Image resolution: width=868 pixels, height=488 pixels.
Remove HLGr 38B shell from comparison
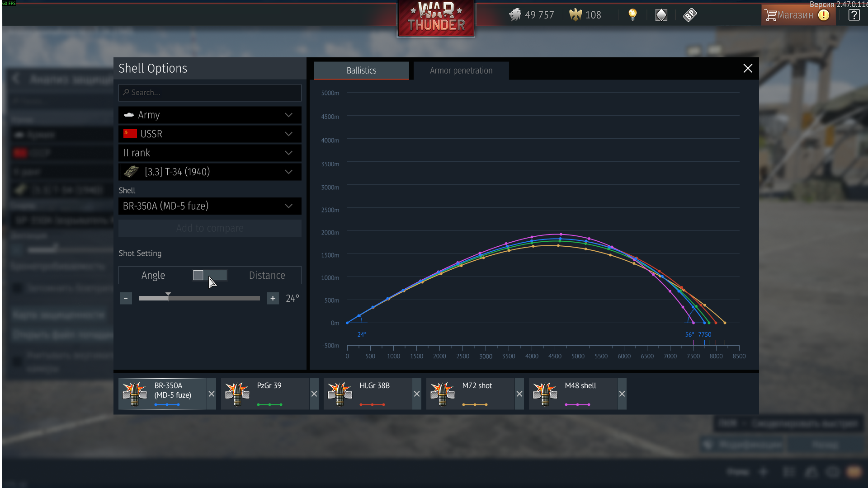click(x=417, y=394)
